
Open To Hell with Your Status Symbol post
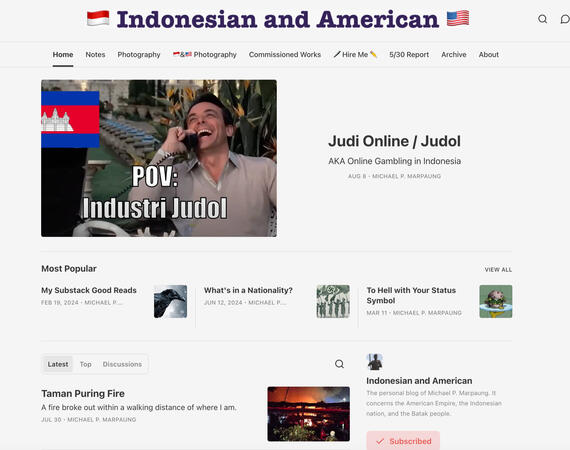pyautogui.click(x=411, y=295)
